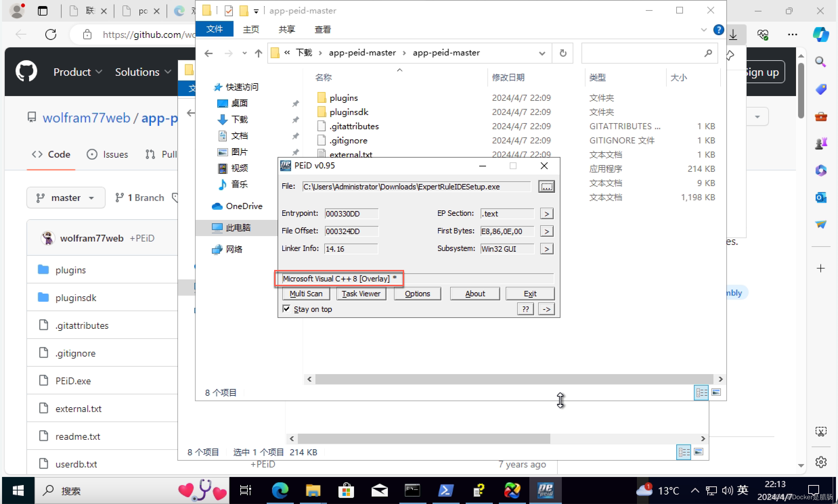Image resolution: width=838 pixels, height=504 pixels.
Task: Select .gitignore file in Explorer
Action: click(342, 141)
